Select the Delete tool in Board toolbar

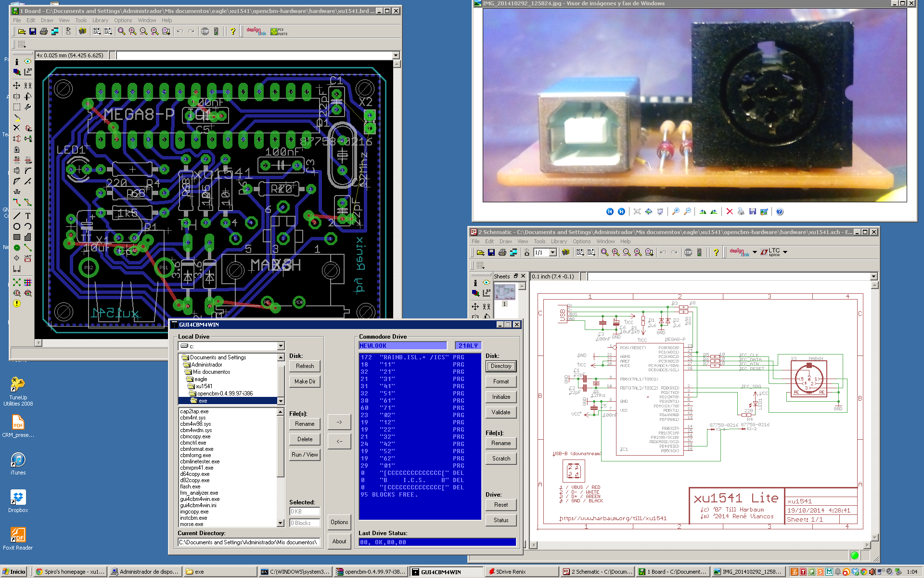click(16, 128)
